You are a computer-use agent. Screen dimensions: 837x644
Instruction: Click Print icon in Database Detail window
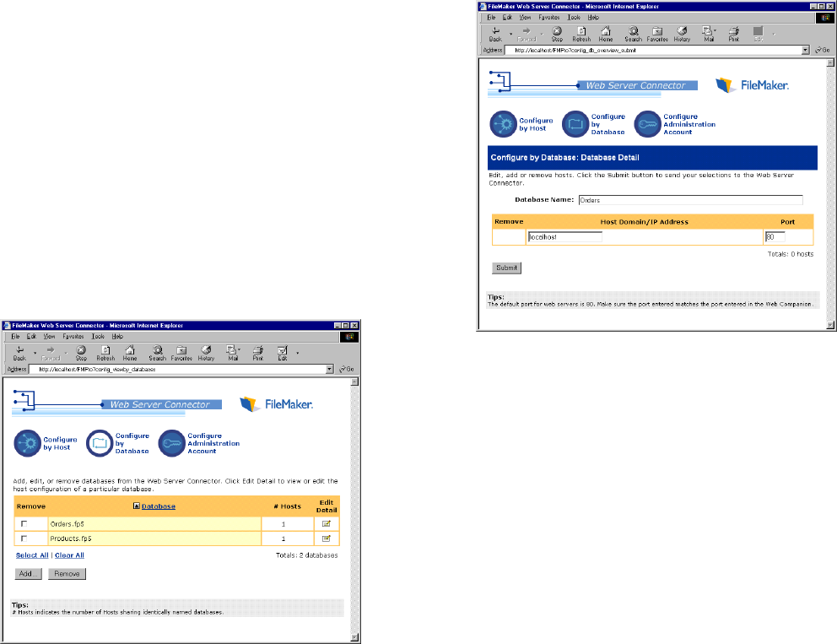click(x=734, y=34)
